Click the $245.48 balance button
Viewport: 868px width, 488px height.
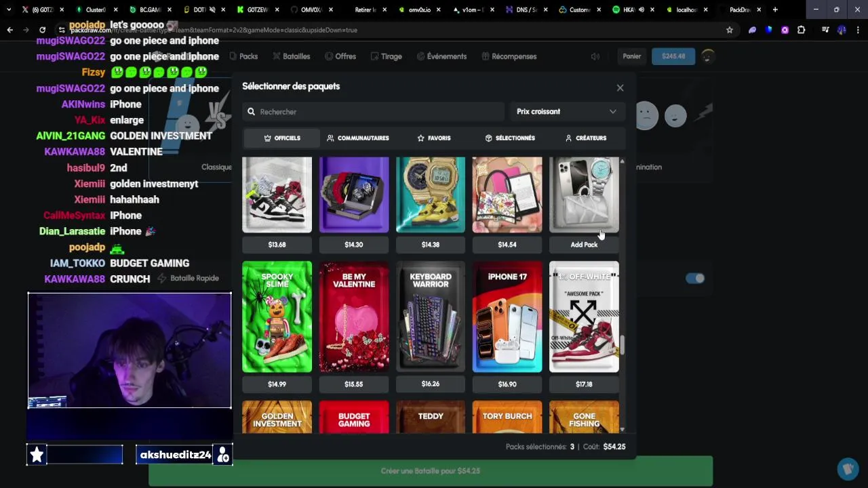673,56
